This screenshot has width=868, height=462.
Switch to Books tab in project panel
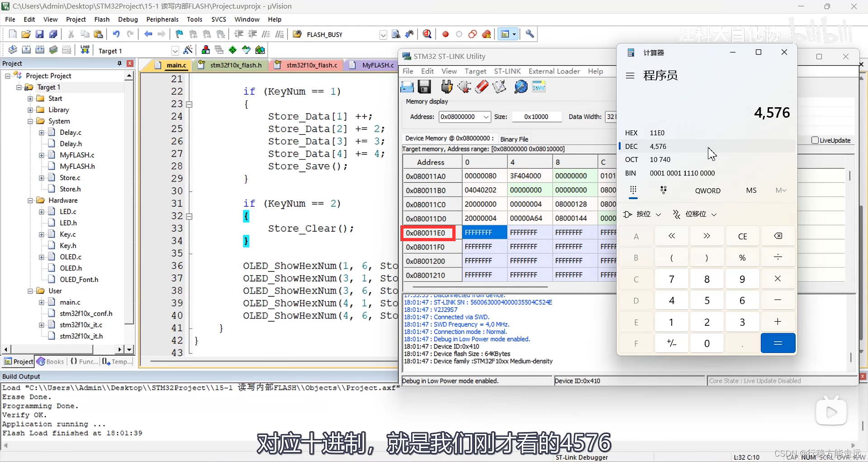pos(51,362)
